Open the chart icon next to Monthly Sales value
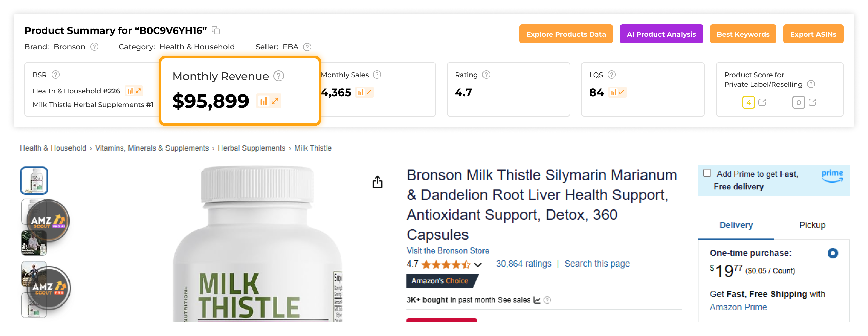The height and width of the screenshot is (336, 868). point(361,92)
